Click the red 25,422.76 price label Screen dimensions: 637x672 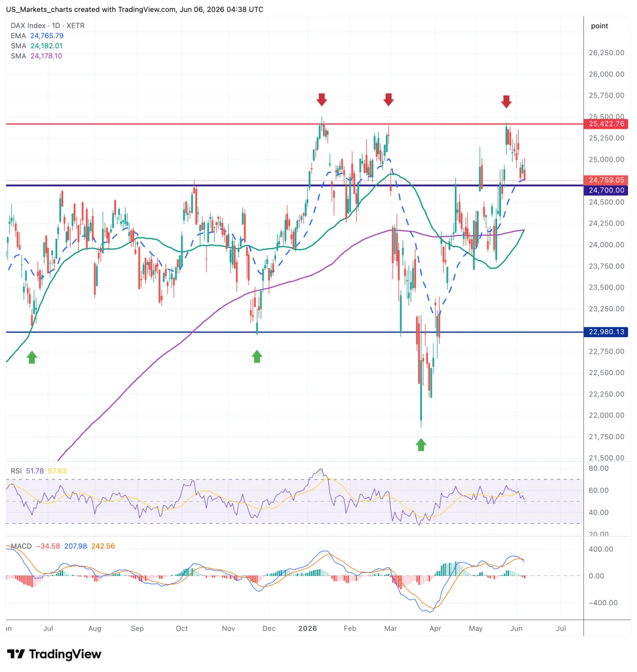(606, 124)
